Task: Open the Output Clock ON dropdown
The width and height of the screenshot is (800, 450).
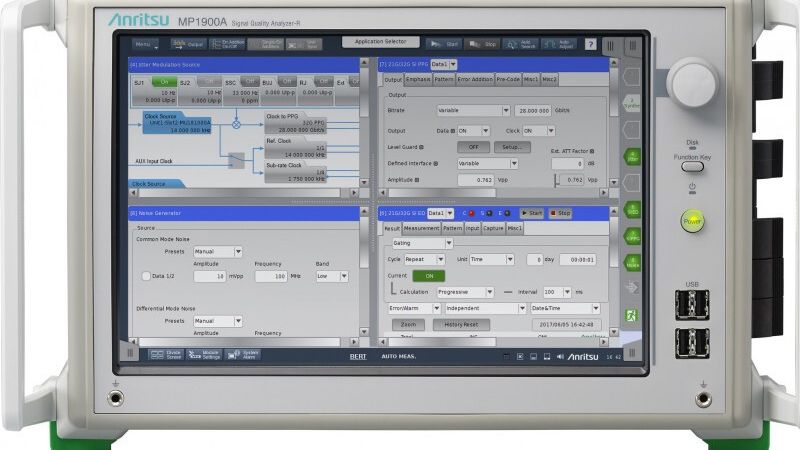Action: click(539, 131)
